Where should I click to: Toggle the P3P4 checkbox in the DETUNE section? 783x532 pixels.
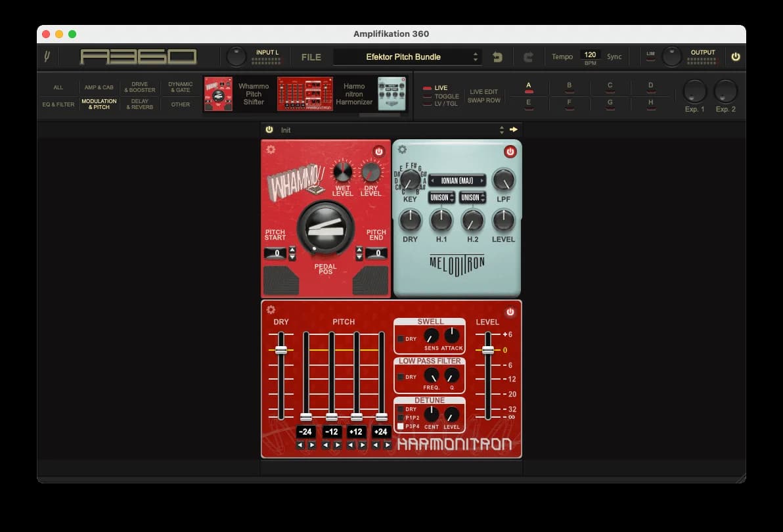tap(401, 426)
